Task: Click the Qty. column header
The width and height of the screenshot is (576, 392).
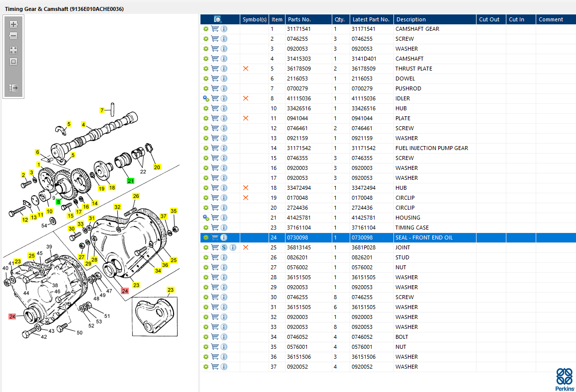Action: tap(341, 19)
